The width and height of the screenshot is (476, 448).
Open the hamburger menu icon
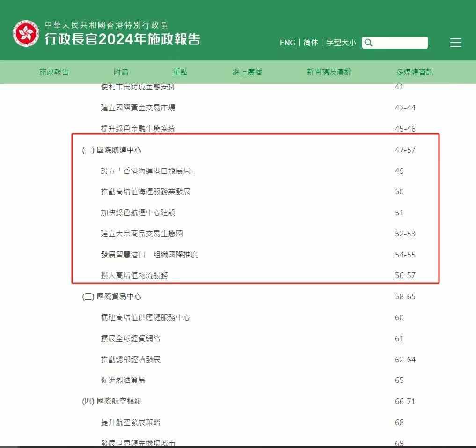pos(455,43)
